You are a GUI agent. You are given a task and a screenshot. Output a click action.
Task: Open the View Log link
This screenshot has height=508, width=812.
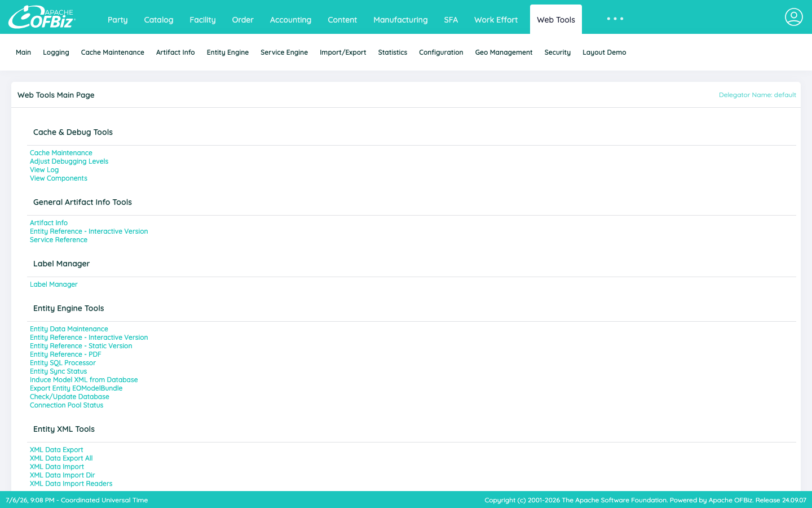tap(44, 170)
